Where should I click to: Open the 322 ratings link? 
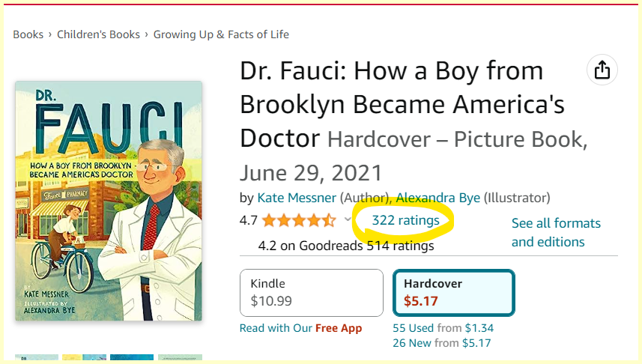405,219
